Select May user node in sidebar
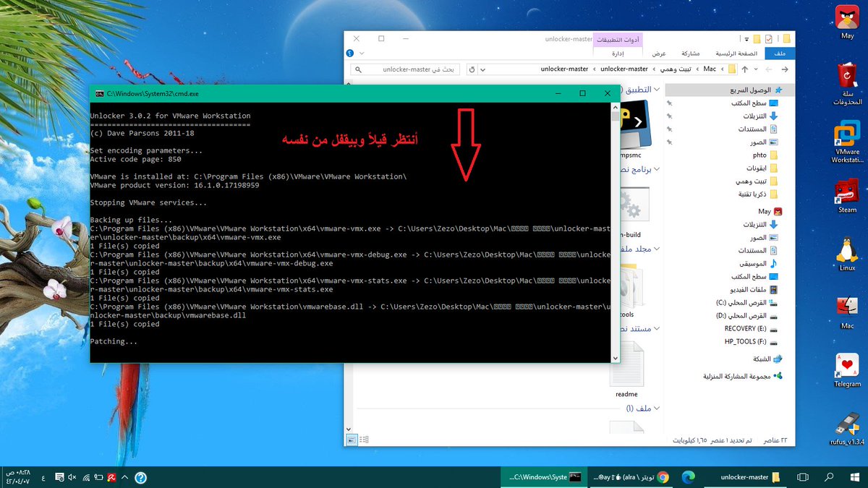This screenshot has width=868, height=488. click(x=770, y=212)
